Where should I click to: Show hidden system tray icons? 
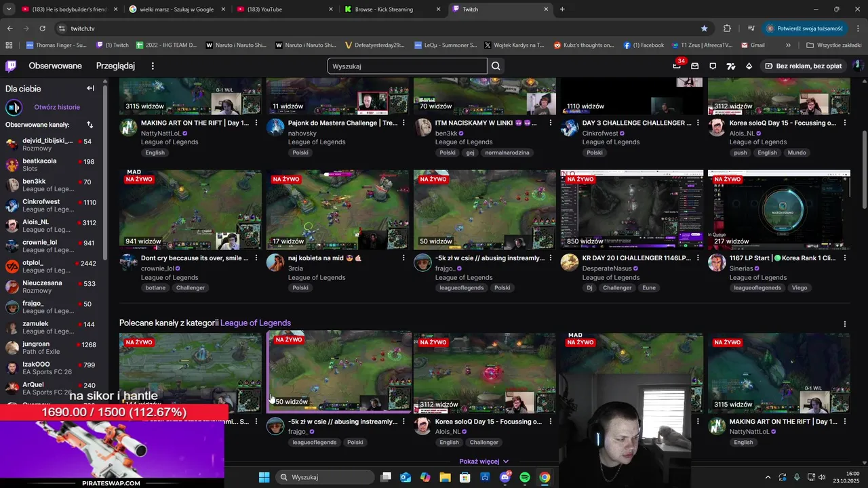(x=768, y=477)
